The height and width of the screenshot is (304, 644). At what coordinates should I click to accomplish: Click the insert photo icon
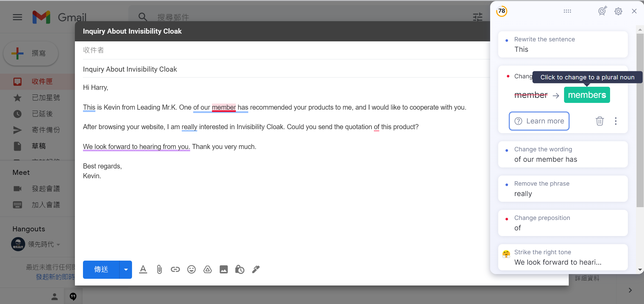point(224,269)
